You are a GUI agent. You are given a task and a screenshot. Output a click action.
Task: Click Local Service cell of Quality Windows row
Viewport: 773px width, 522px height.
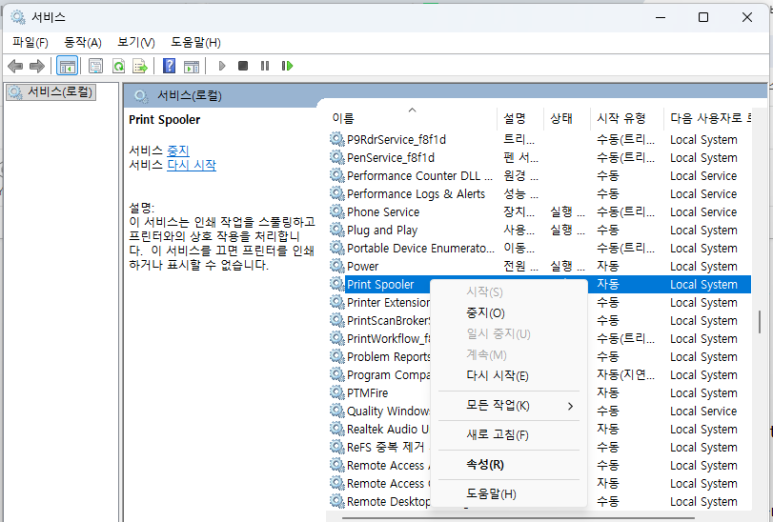(x=703, y=411)
